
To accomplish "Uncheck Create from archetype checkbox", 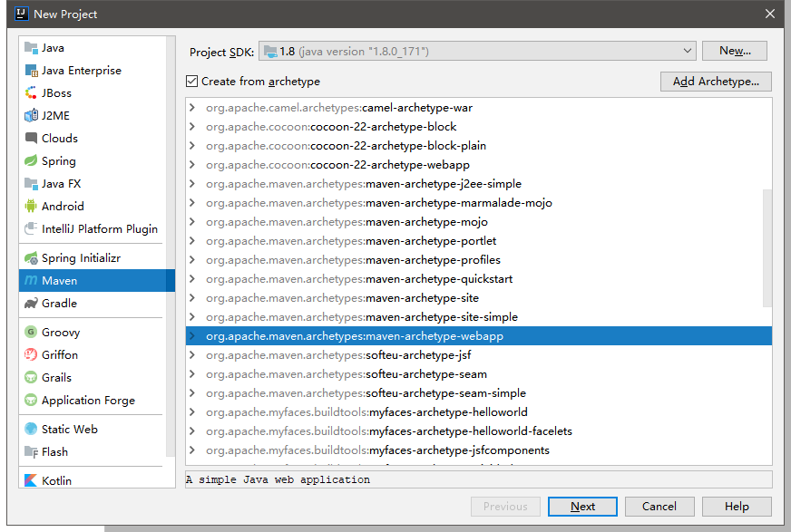I will tap(191, 81).
